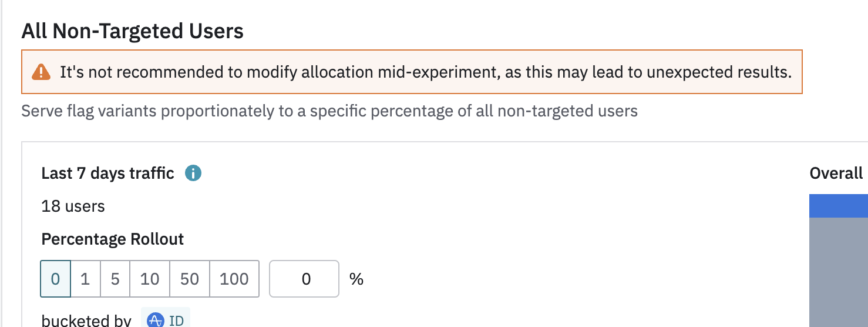The image size is (868, 327).
Task: Click the info icon beside Last 7 days traffic
Action: click(193, 173)
